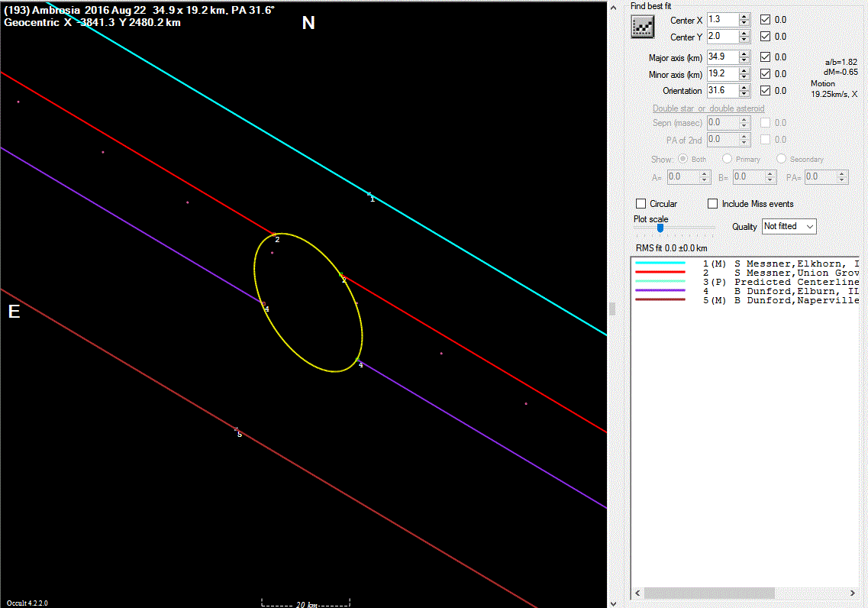Image resolution: width=868 pixels, height=608 pixels.
Task: Decrease the Minor axis value
Action: [744, 77]
